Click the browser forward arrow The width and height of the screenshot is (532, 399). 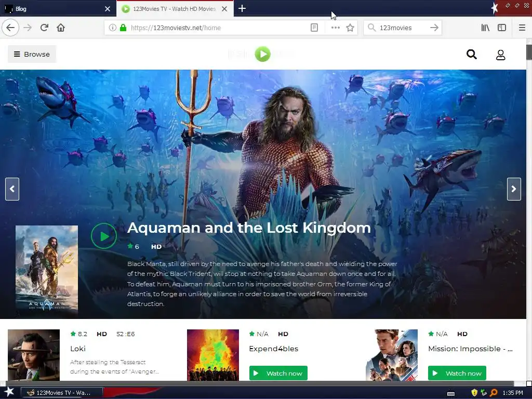[x=28, y=28]
